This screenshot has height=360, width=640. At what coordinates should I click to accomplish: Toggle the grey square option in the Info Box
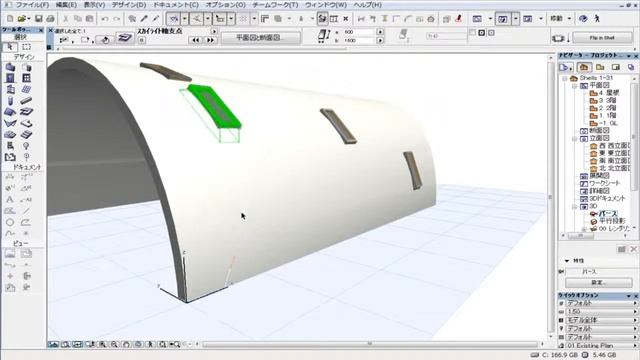(x=491, y=33)
